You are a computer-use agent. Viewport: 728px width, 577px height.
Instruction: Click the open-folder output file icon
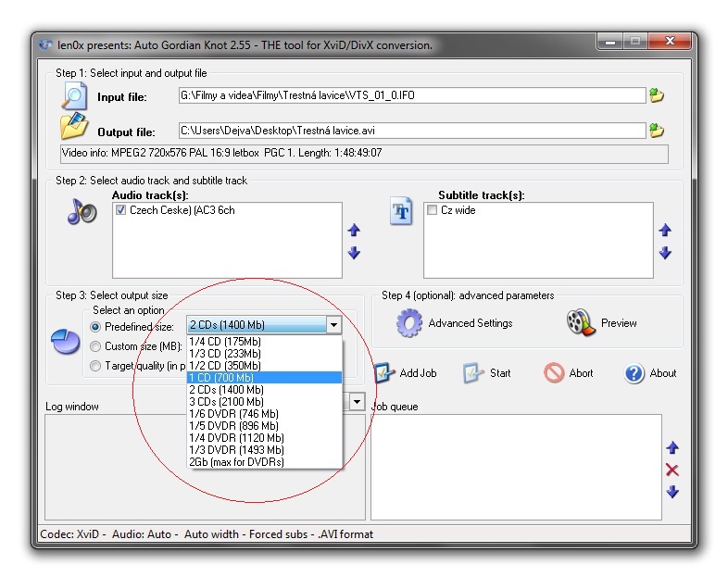pos(74,126)
